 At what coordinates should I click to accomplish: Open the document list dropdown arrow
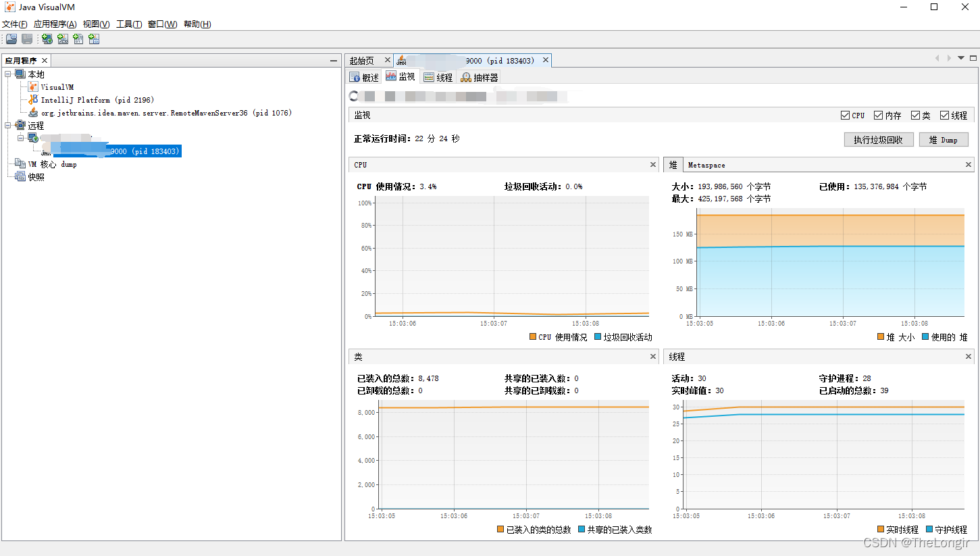961,58
